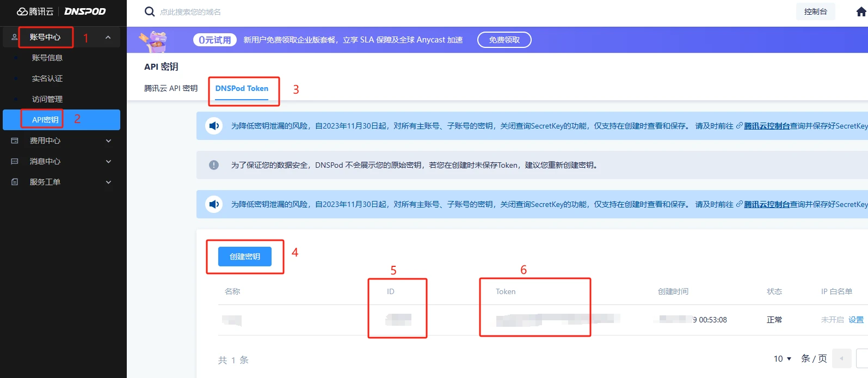This screenshot has width=868, height=378.
Task: Click the 免费领取 button in the banner
Action: pos(504,40)
